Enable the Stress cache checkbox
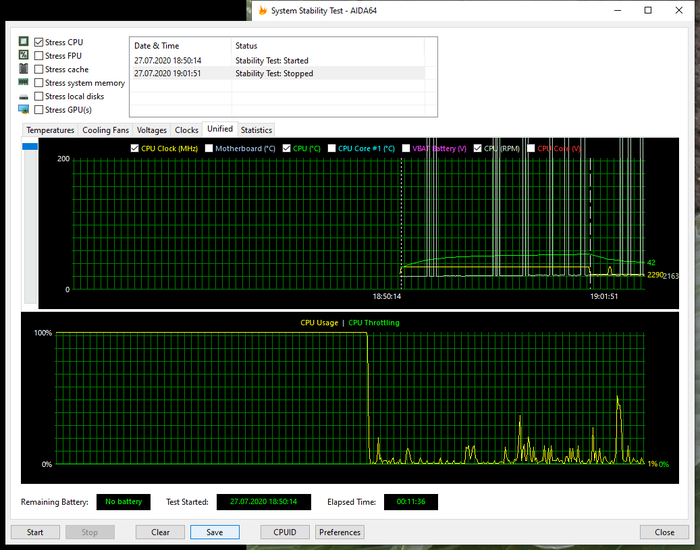The image size is (700, 550). [x=39, y=69]
